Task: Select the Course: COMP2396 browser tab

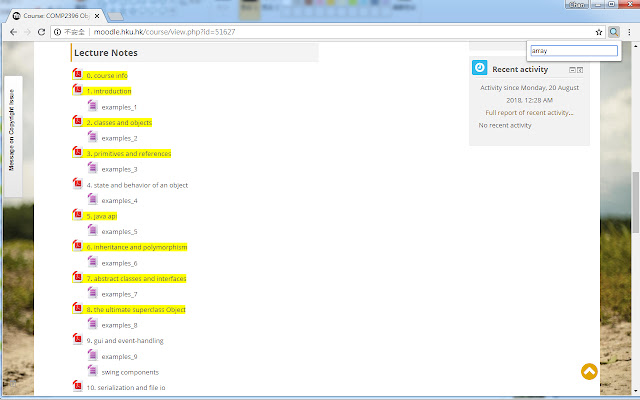Action: point(55,16)
